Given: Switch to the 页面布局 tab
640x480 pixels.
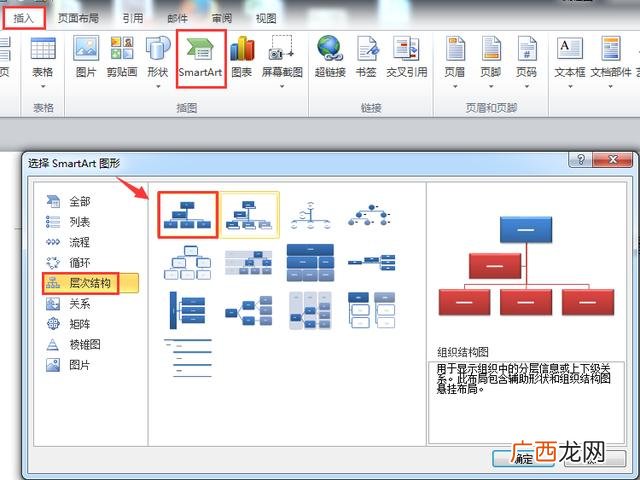Looking at the screenshot, I should click(78, 18).
